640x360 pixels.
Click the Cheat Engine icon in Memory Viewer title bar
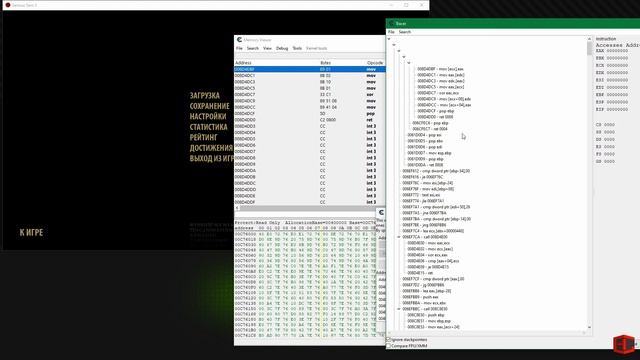click(239, 40)
